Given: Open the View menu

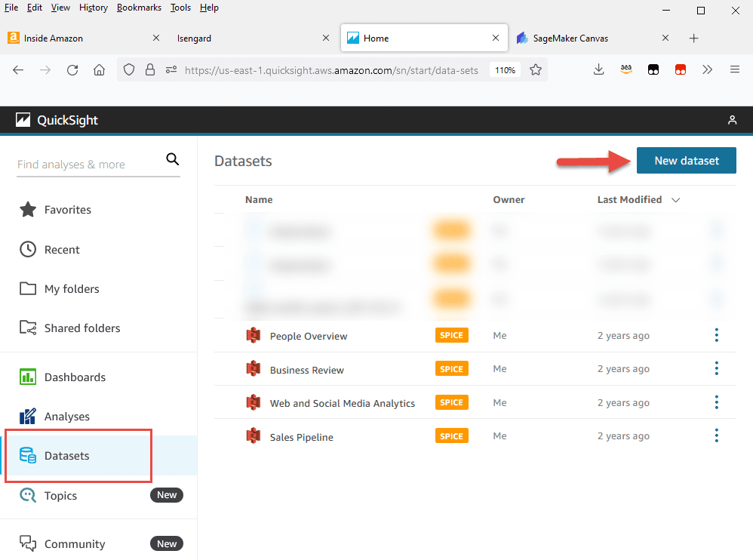Looking at the screenshot, I should (60, 8).
